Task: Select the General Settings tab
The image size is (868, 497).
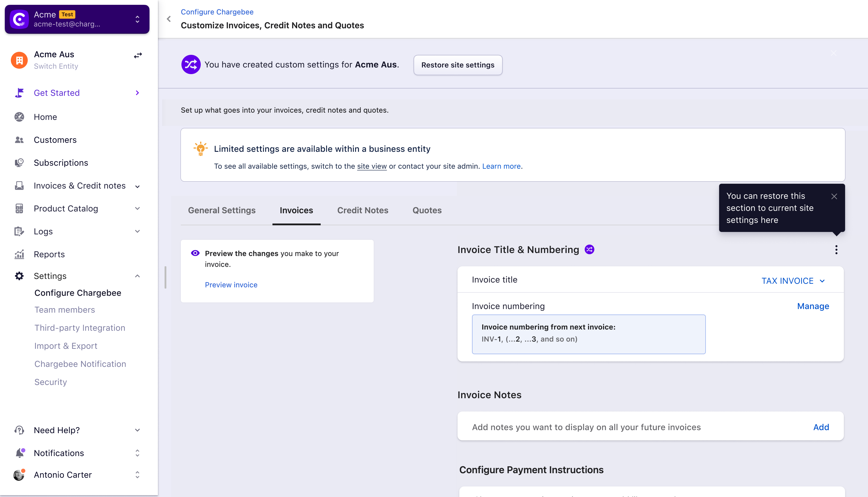Action: pyautogui.click(x=221, y=210)
